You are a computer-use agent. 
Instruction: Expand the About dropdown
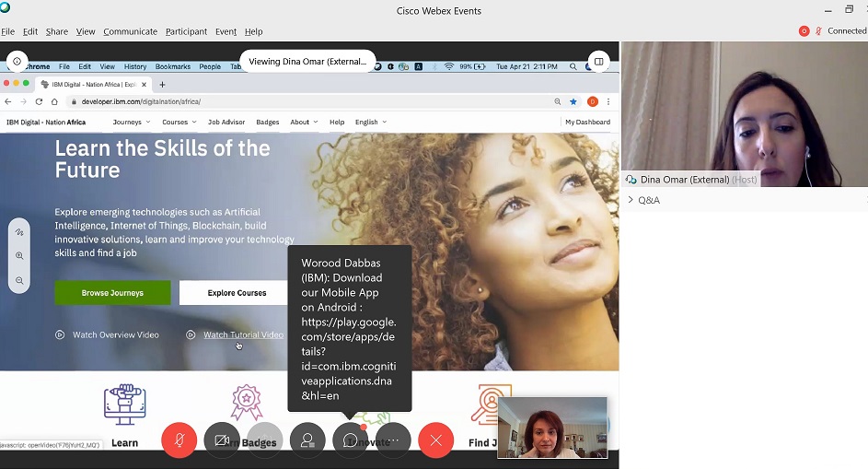pyautogui.click(x=304, y=122)
